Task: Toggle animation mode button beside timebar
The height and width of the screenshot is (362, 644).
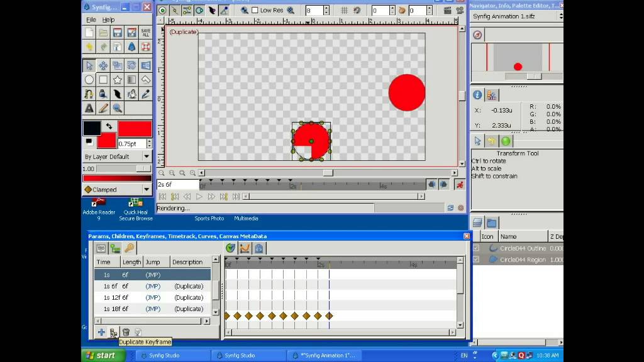Action: (460, 185)
